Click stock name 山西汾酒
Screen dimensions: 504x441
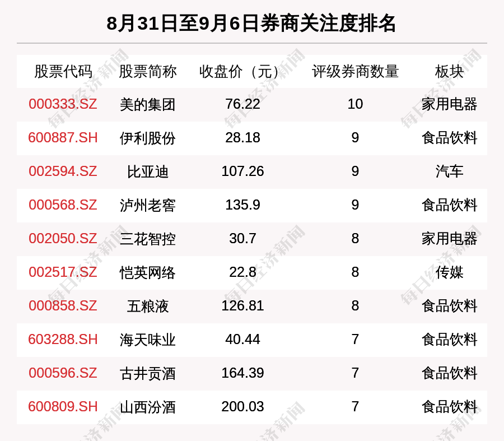tap(147, 407)
